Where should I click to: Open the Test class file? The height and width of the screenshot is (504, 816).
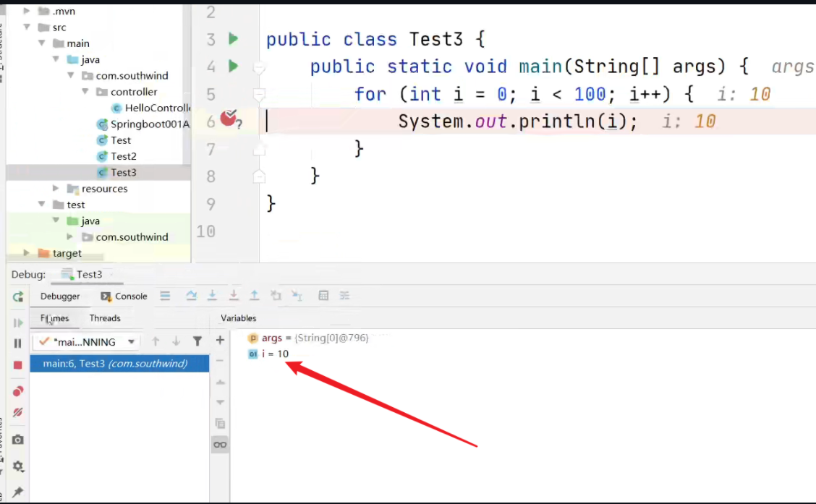pyautogui.click(x=114, y=140)
